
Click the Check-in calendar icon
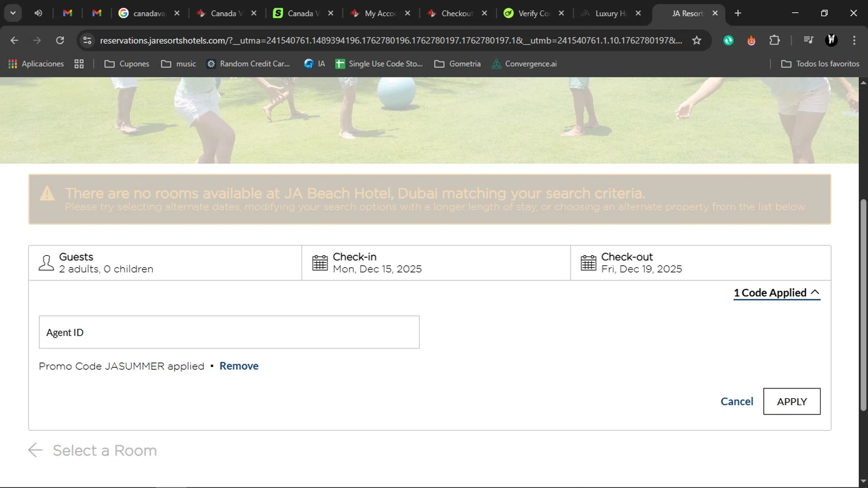320,263
